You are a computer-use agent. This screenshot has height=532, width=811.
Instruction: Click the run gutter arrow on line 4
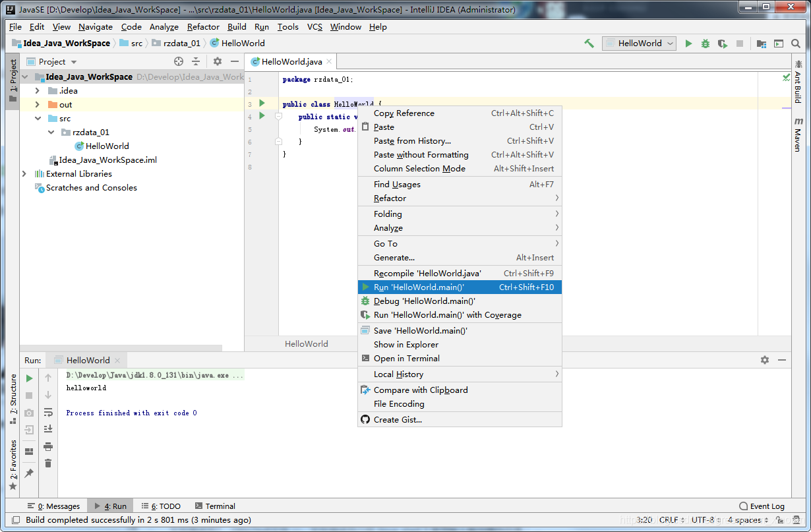point(262,116)
